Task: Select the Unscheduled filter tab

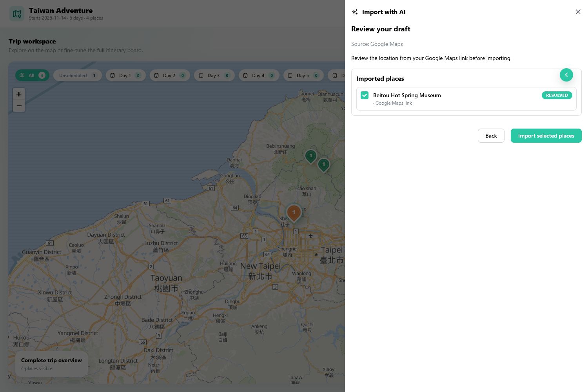Action: coord(77,75)
